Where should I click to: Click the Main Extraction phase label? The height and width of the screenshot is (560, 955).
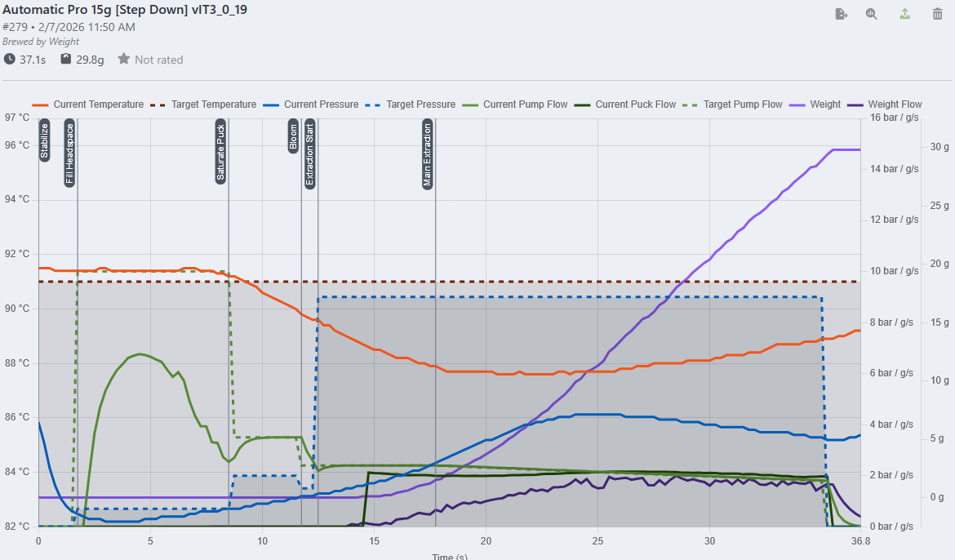click(428, 155)
